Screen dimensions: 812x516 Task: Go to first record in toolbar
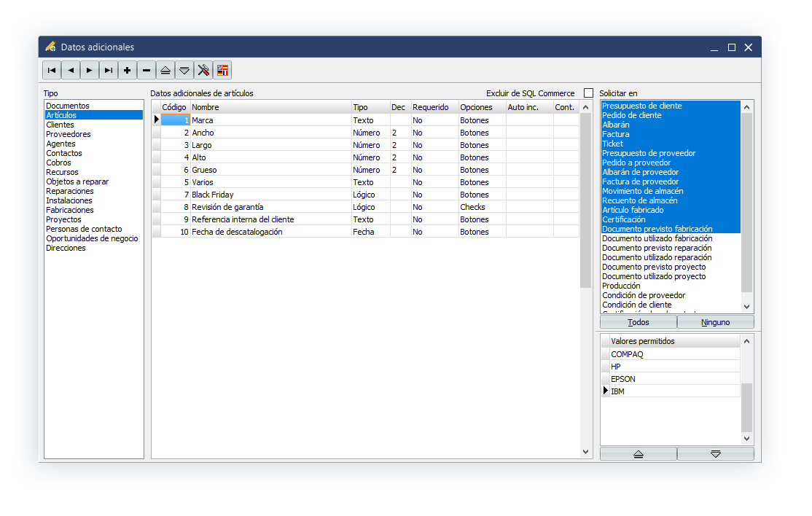[52, 70]
